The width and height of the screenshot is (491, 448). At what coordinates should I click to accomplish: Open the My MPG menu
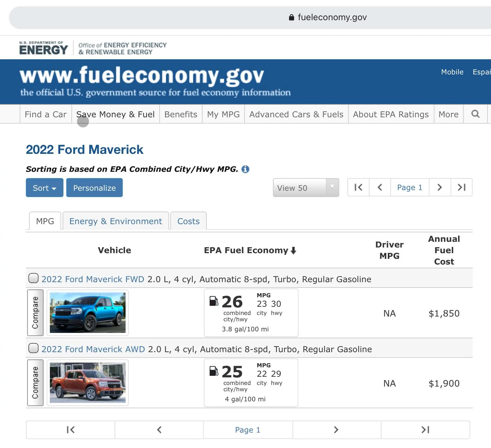(x=223, y=114)
